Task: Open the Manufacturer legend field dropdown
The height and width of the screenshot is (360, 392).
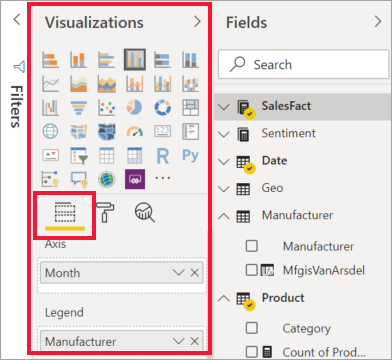Action: 179,341
